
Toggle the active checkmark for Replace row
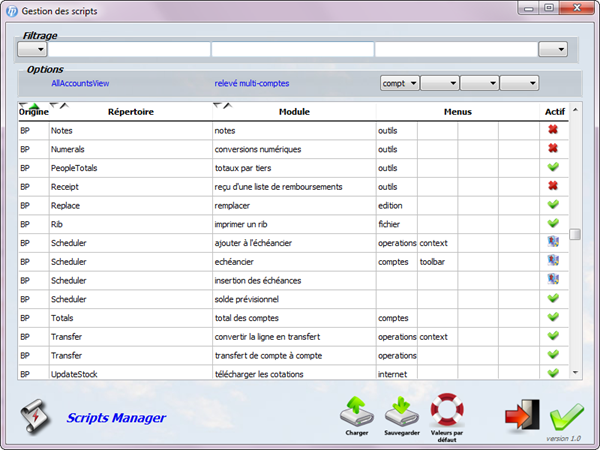tap(553, 205)
